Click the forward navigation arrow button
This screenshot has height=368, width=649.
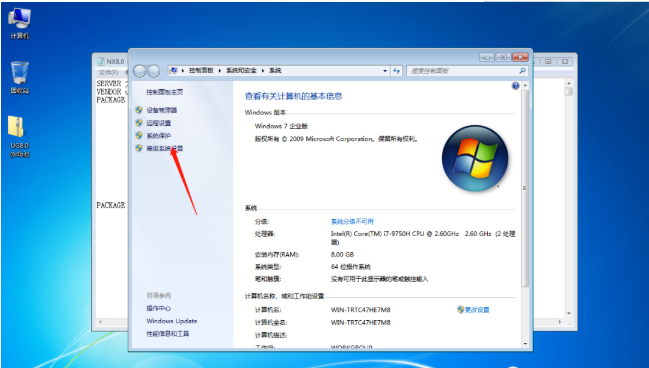154,71
